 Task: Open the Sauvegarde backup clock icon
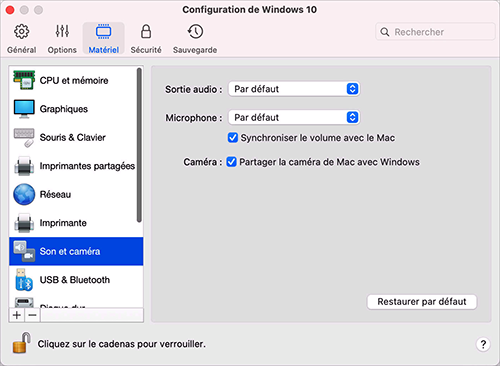click(x=195, y=31)
